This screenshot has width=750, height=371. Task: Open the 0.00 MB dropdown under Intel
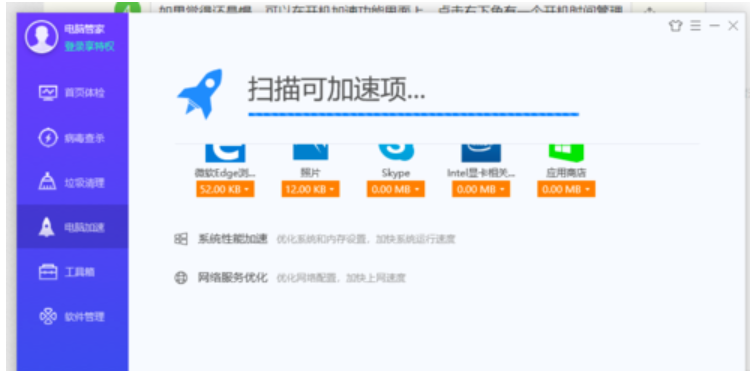[x=481, y=189]
